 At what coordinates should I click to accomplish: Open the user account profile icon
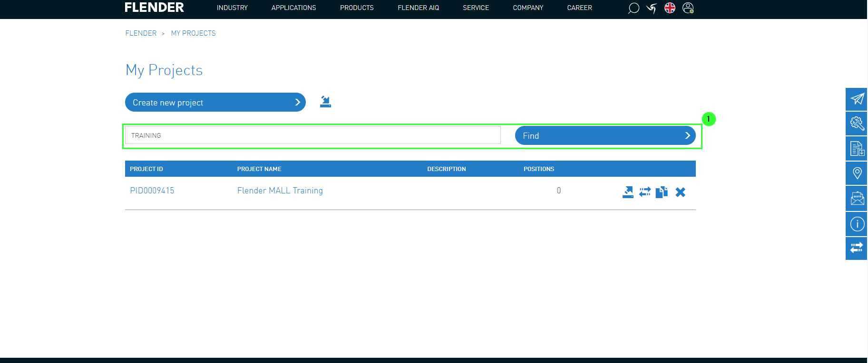point(688,8)
